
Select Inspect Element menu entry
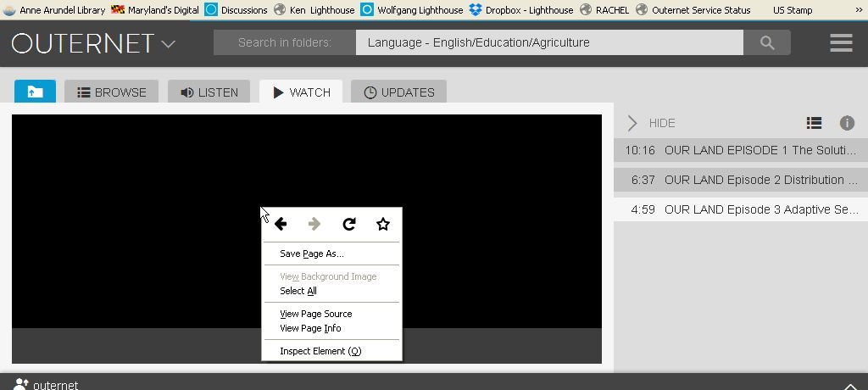[320, 351]
